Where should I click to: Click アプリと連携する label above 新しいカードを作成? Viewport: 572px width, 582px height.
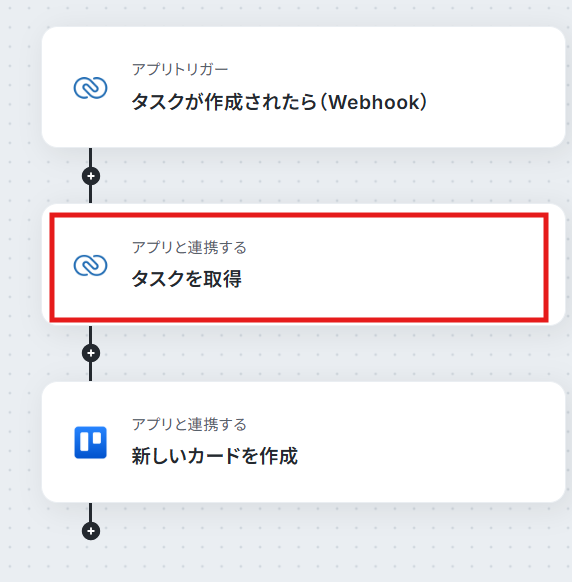coord(189,424)
